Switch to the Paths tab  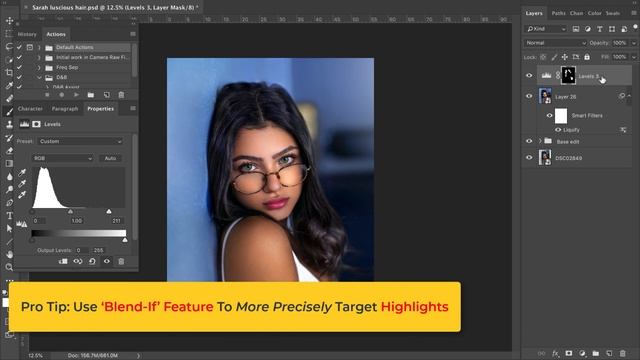pyautogui.click(x=558, y=13)
